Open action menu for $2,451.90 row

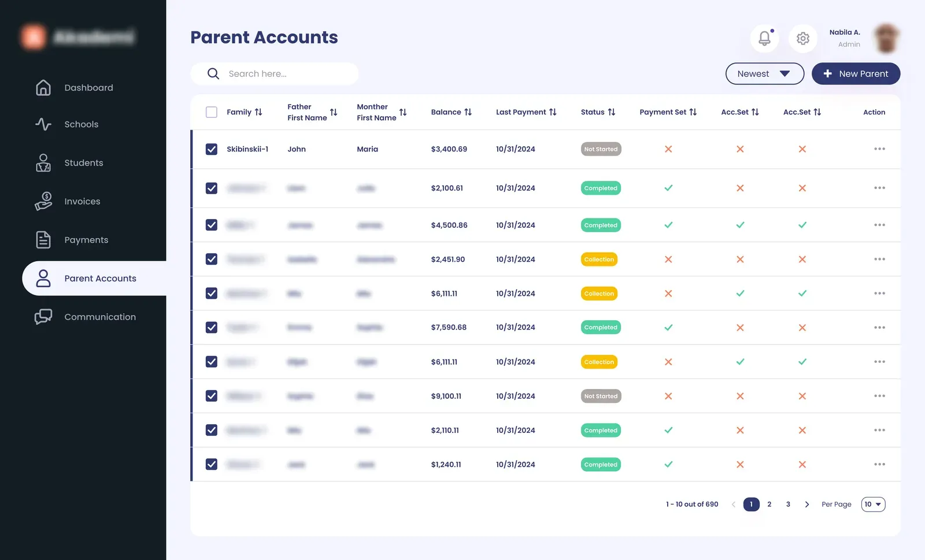[x=879, y=259]
